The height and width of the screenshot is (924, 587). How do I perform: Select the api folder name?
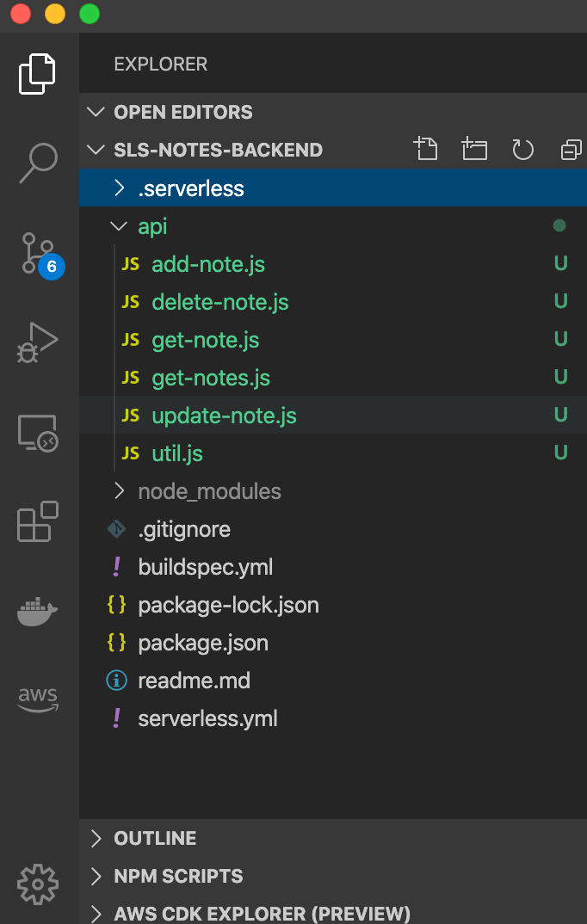[152, 227]
